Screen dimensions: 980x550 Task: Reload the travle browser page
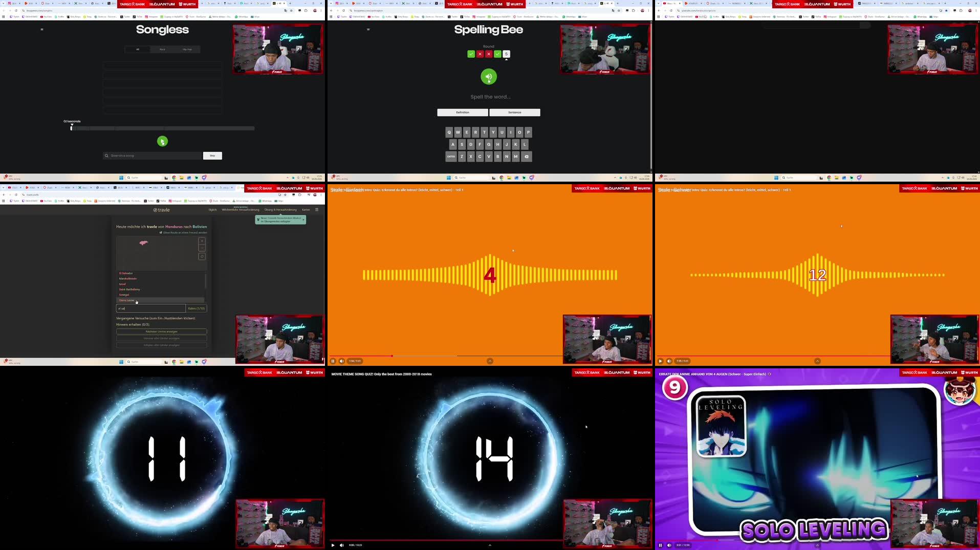point(16,194)
